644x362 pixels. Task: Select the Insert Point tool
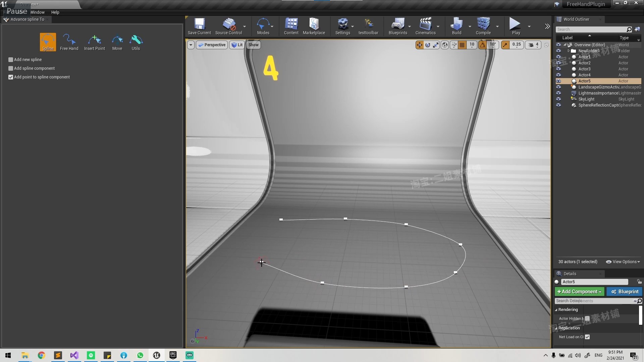(x=94, y=42)
